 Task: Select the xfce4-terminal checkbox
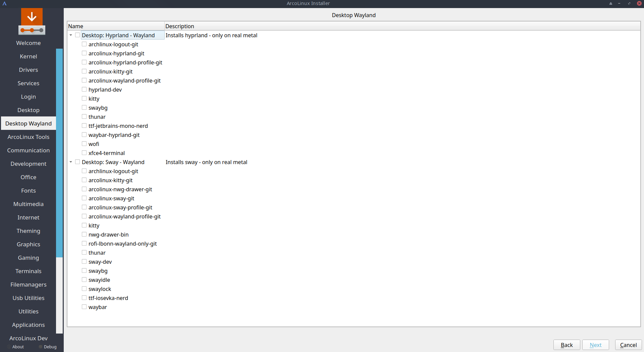[x=84, y=153]
